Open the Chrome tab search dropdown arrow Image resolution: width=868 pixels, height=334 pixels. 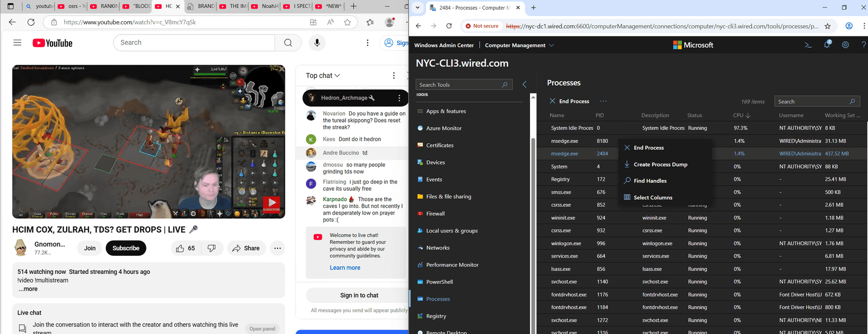point(417,8)
